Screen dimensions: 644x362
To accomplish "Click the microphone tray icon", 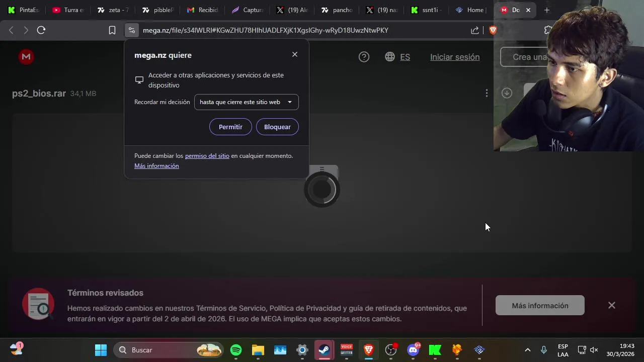I will click(544, 350).
